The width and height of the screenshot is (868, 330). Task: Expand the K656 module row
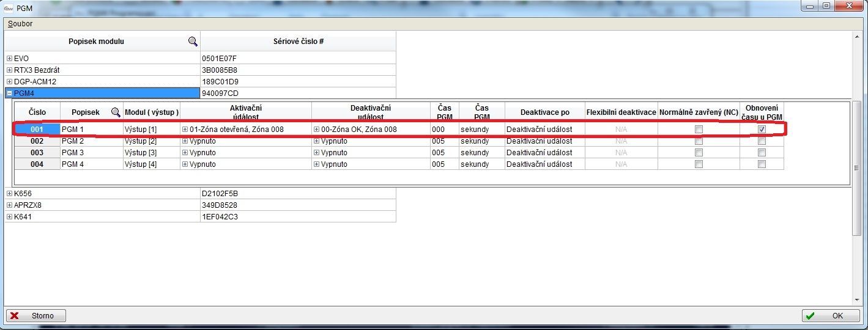10,194
